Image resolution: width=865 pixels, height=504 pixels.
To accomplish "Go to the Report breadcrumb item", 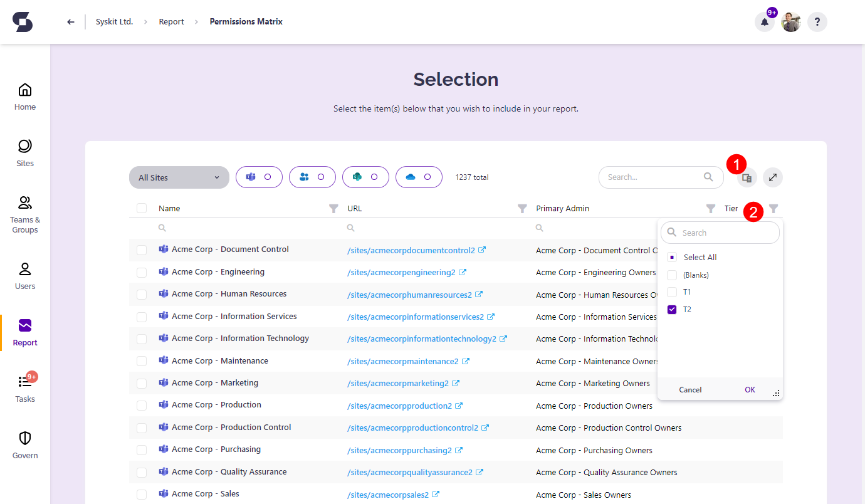I will click(x=171, y=21).
